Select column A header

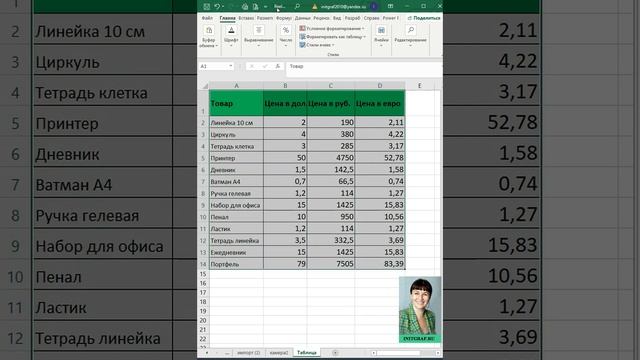tap(236, 86)
